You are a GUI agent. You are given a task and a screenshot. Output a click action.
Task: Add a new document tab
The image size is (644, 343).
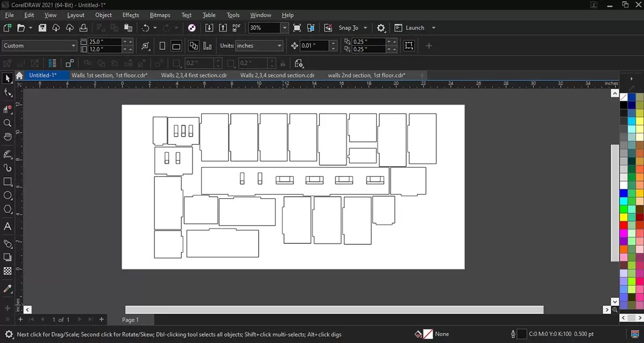click(x=422, y=76)
